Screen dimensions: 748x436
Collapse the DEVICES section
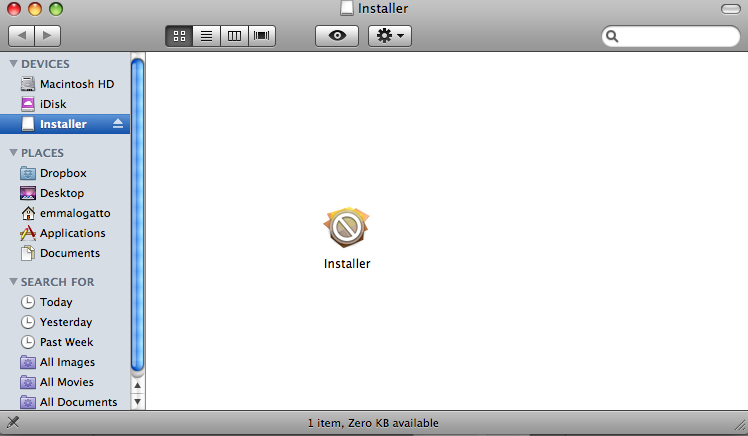pos(13,63)
